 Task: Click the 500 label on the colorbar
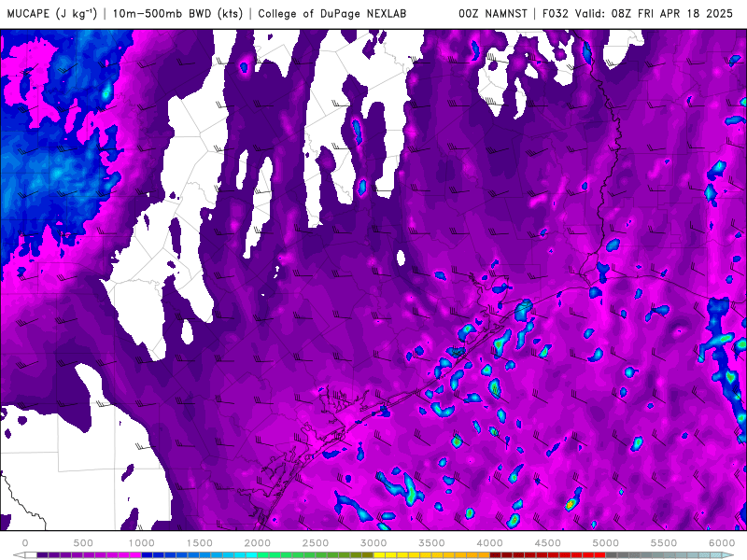[83, 543]
